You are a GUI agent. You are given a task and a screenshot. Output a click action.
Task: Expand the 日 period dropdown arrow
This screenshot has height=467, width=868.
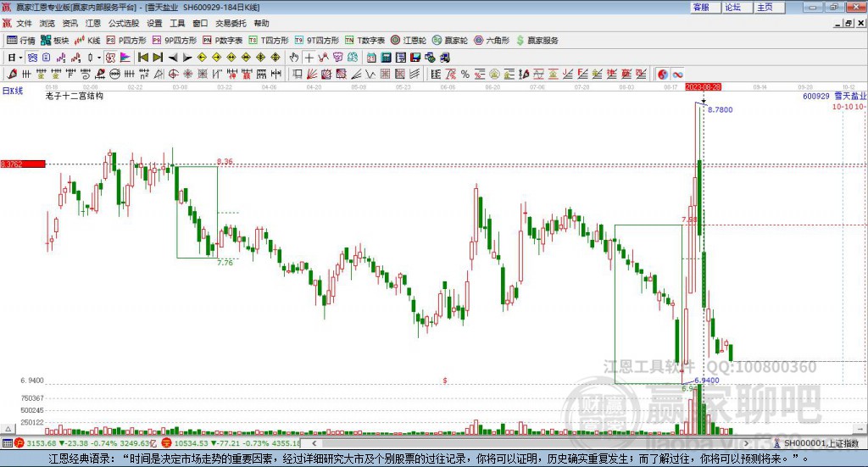tap(20, 58)
